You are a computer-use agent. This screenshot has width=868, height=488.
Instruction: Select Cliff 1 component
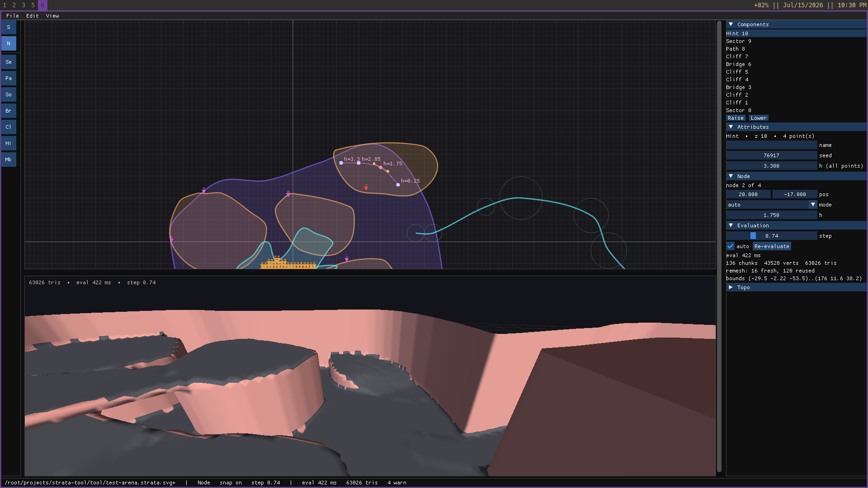click(796, 103)
